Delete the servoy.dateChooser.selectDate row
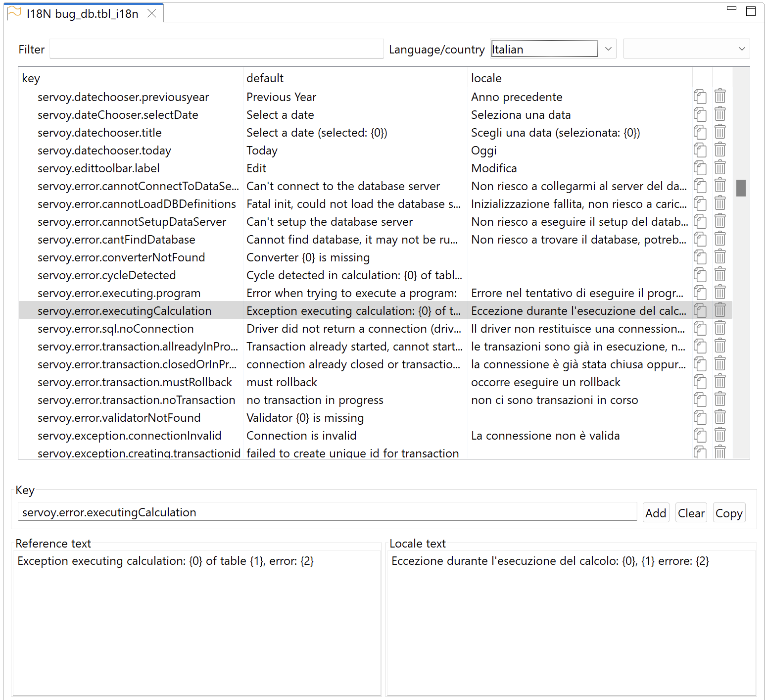Viewport: 767px width, 700px height. [720, 114]
